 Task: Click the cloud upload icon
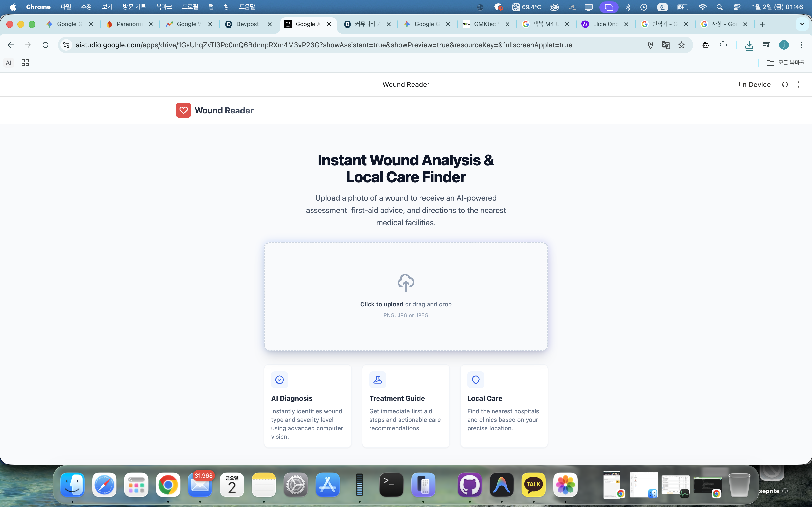tap(406, 282)
